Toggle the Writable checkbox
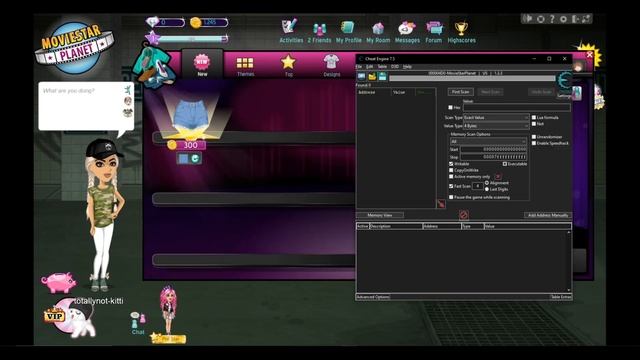 coord(451,164)
